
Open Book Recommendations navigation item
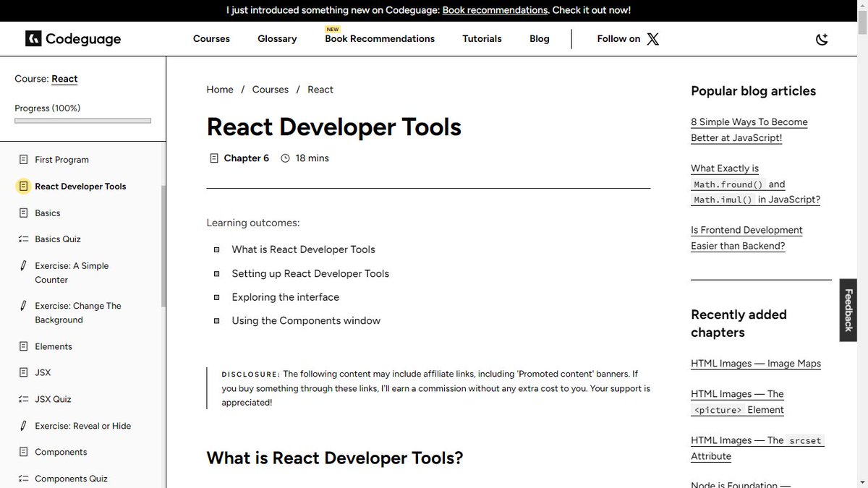380,39
